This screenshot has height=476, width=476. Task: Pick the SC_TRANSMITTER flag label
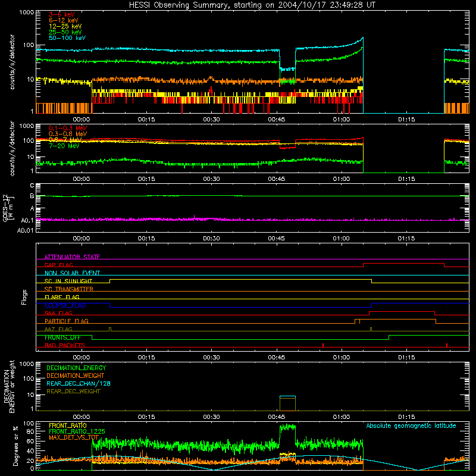point(68,289)
